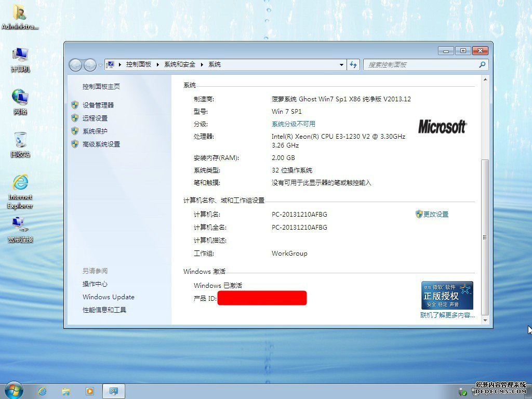Focus the 搜索控制面板 search box
Viewport: 532px width, 399px height.
click(x=426, y=64)
